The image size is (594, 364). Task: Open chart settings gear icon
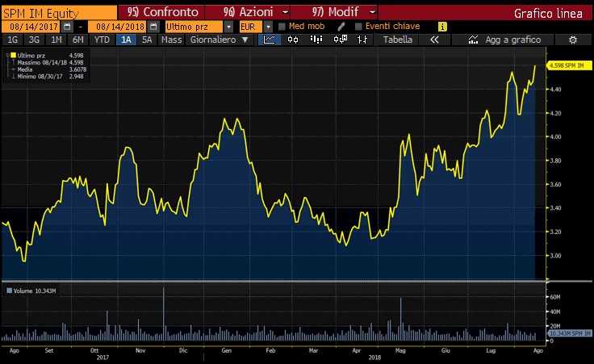click(573, 40)
